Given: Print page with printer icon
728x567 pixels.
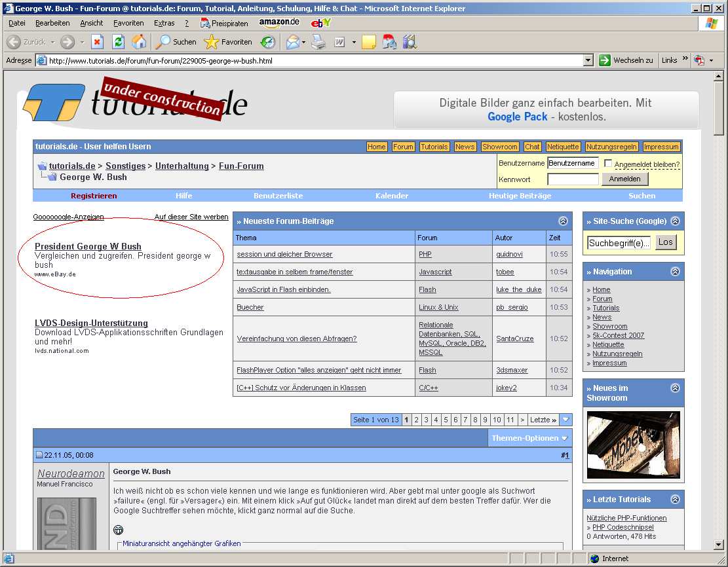Looking at the screenshot, I should click(318, 42).
